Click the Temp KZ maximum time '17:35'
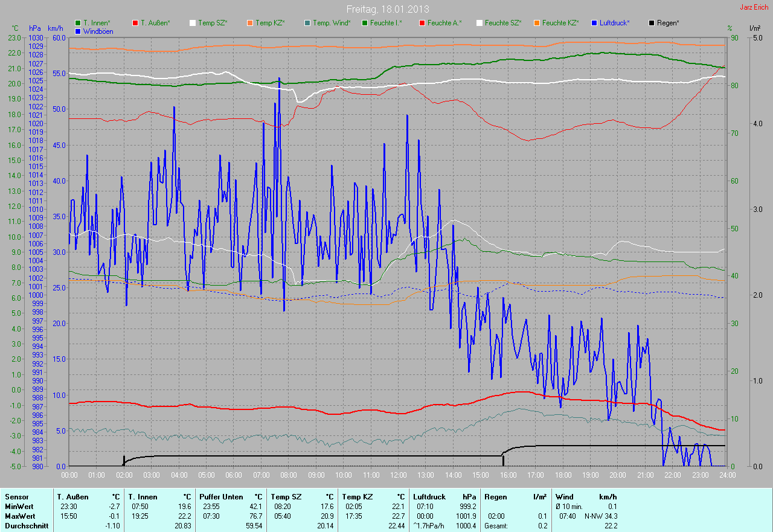Viewport: 773px width, 532px height. (x=354, y=516)
